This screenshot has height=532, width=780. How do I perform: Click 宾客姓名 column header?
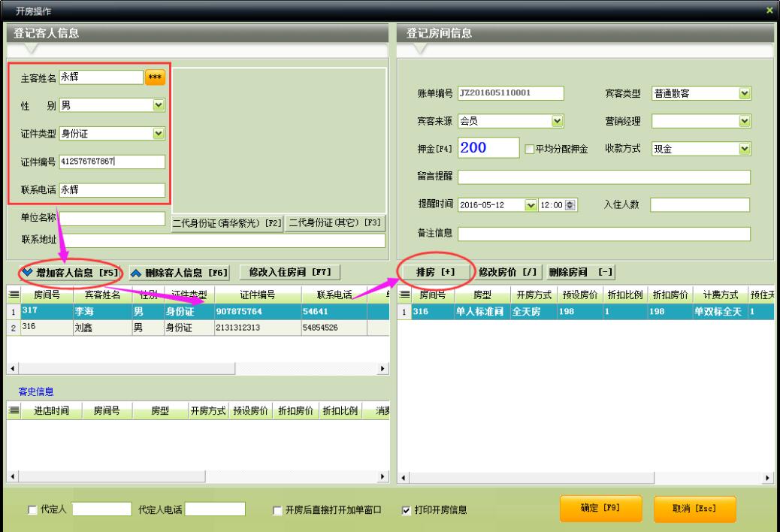tap(102, 295)
